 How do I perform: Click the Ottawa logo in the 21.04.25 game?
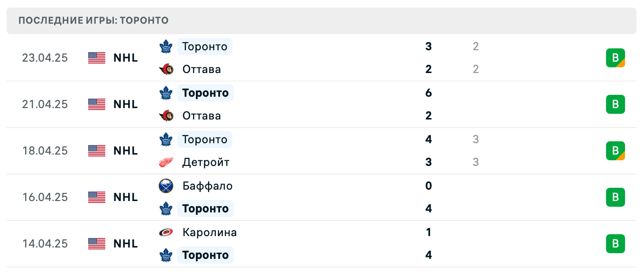tap(165, 115)
